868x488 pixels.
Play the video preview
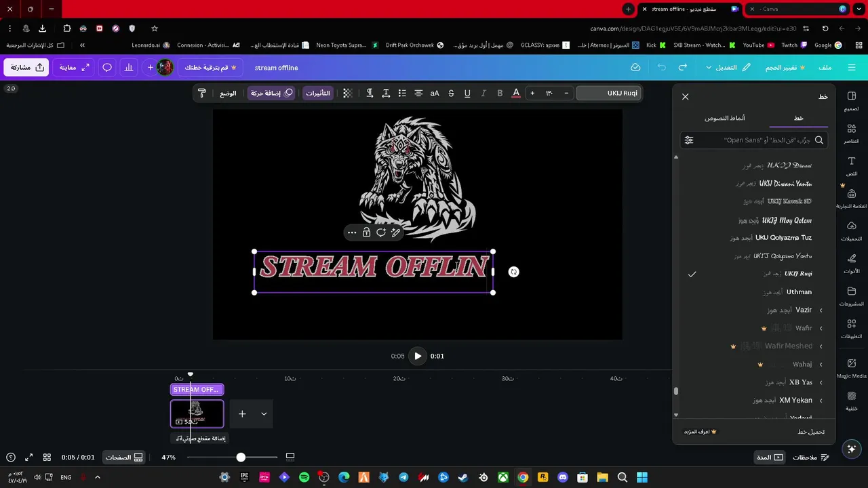[x=418, y=356]
